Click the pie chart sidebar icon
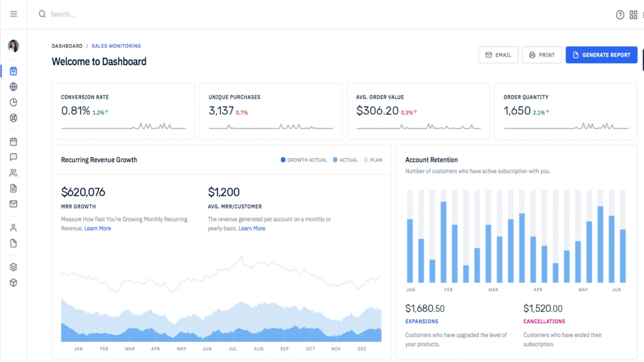Image resolution: width=644 pixels, height=362 pixels. pos(14,102)
